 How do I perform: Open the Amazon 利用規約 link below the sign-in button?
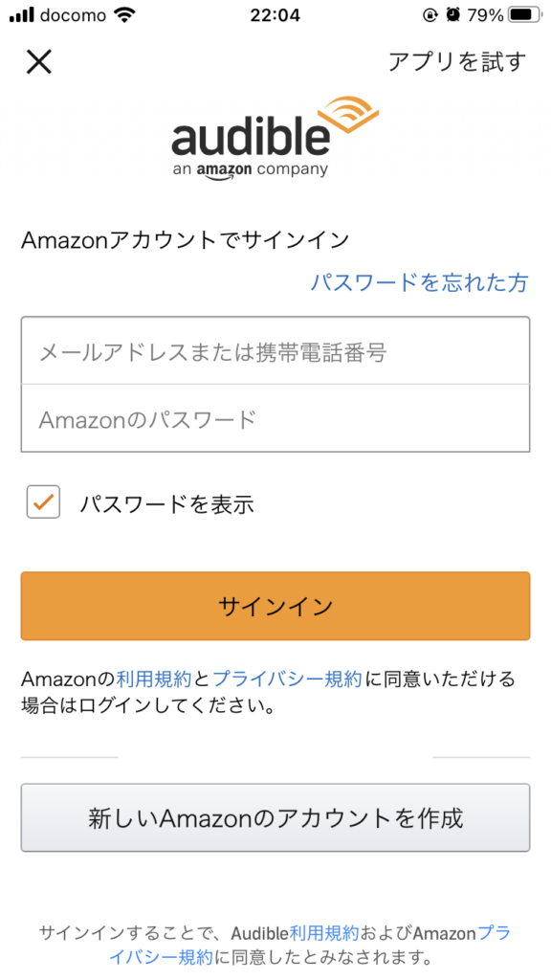pos(153,679)
